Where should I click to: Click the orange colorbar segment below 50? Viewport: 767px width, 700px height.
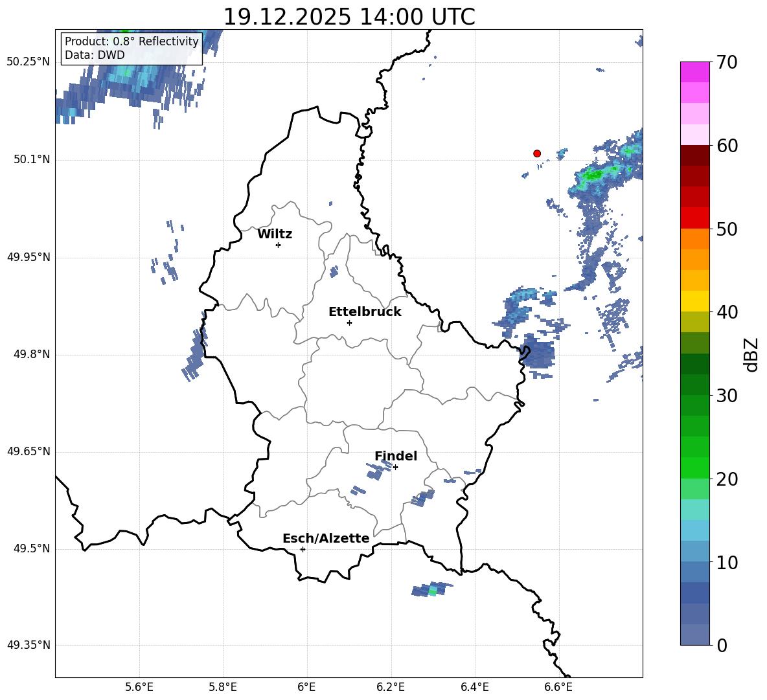coord(695,238)
